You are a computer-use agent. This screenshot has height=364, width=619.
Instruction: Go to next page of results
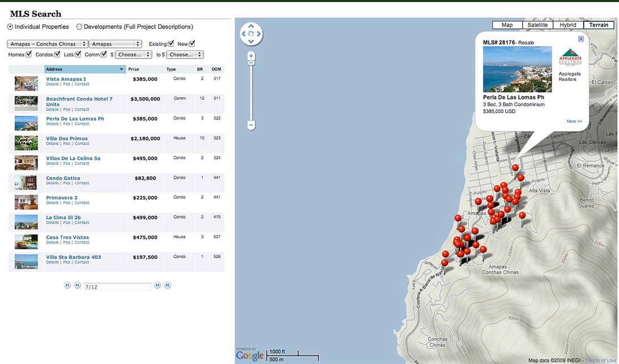[157, 285]
